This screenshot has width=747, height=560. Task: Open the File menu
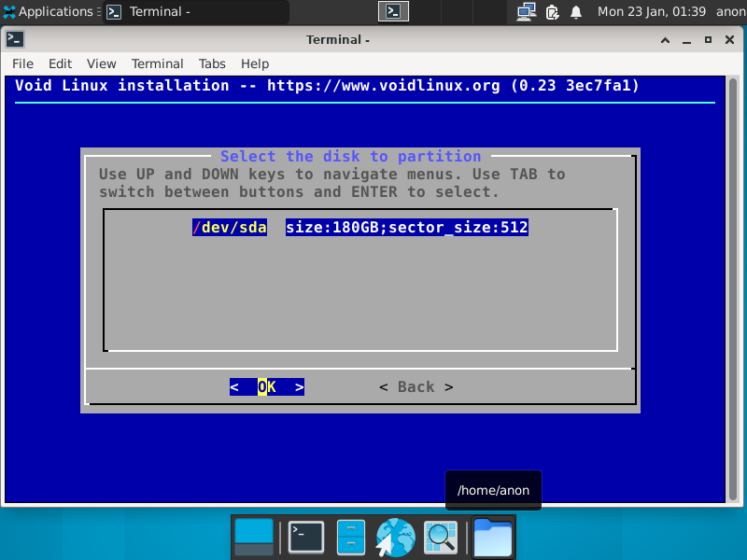pos(22,63)
